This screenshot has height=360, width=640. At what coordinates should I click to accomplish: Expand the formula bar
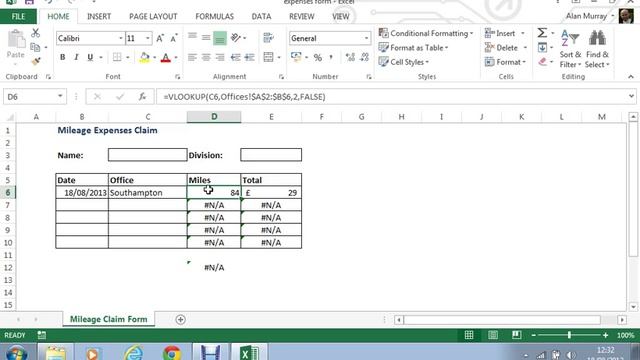click(x=631, y=97)
